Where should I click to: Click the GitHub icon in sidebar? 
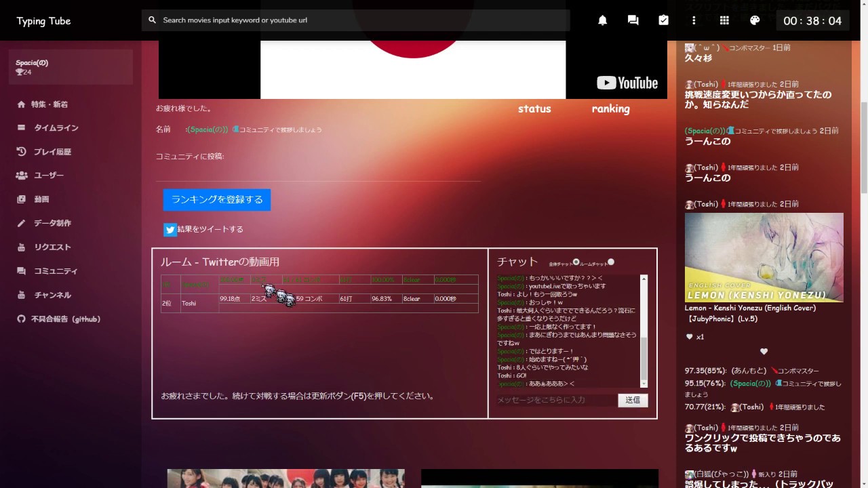point(21,319)
